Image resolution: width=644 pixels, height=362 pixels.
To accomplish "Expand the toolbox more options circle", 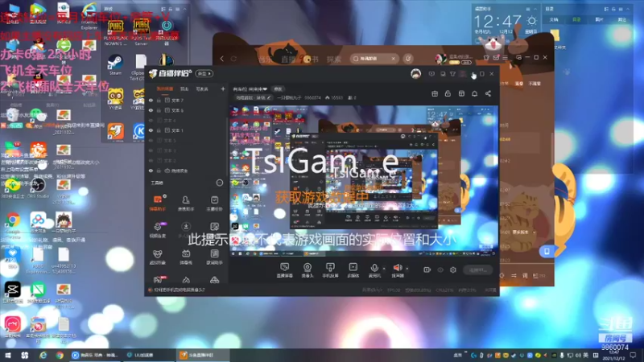I will tap(220, 183).
